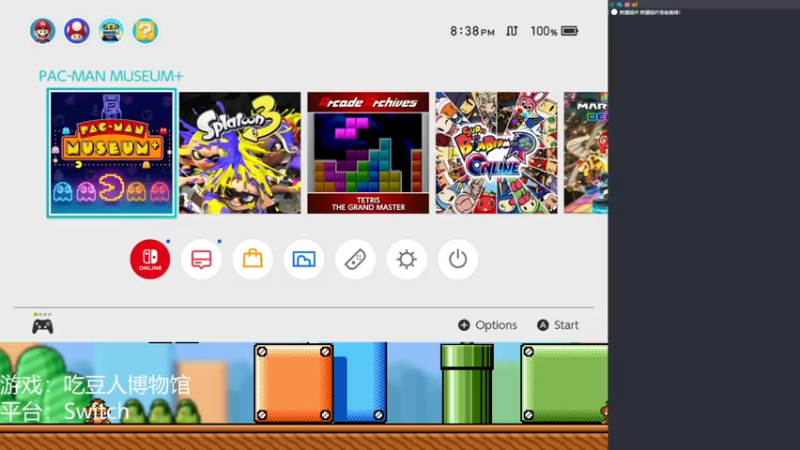Open the Album icon
The width and height of the screenshot is (800, 450).
tap(304, 259)
